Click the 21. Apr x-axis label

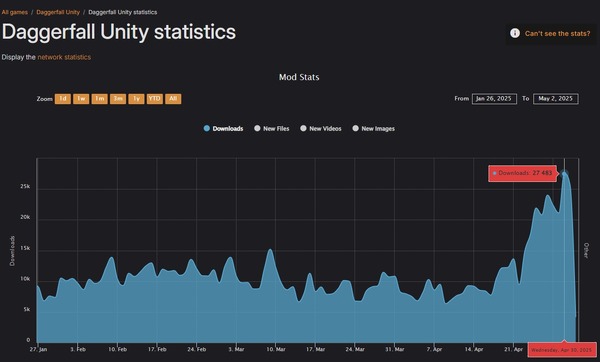[x=513, y=349]
